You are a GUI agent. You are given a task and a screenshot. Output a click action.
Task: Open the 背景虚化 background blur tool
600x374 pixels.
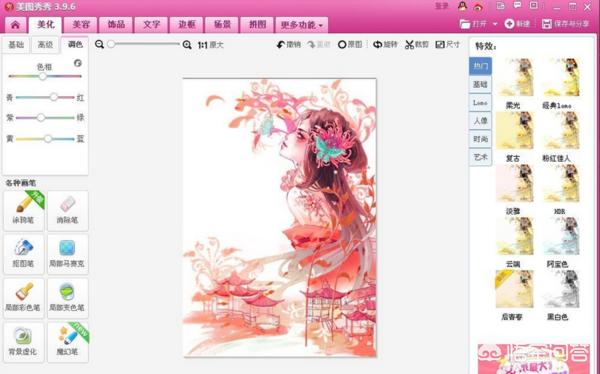pos(24,342)
